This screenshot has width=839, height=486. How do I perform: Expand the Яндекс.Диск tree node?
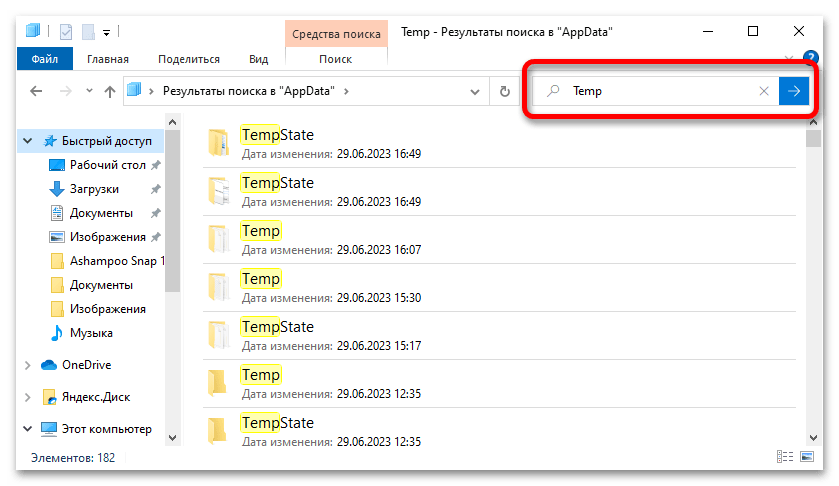pos(28,397)
